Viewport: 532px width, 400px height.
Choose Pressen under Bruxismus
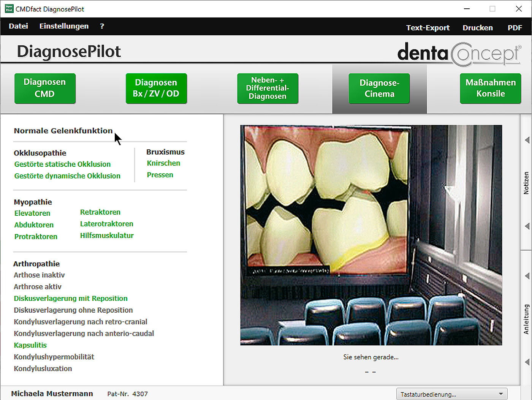(x=160, y=175)
